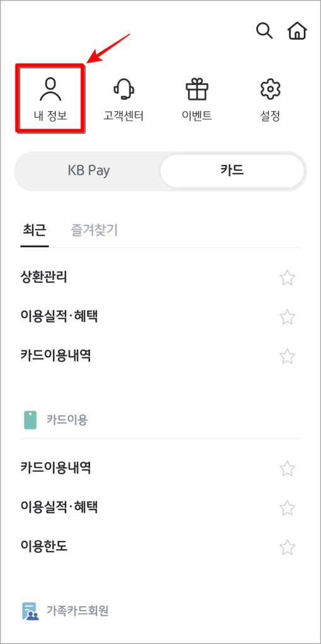Open 이벤트 gift box icon
Image resolution: width=321 pixels, height=644 pixels.
point(197,89)
